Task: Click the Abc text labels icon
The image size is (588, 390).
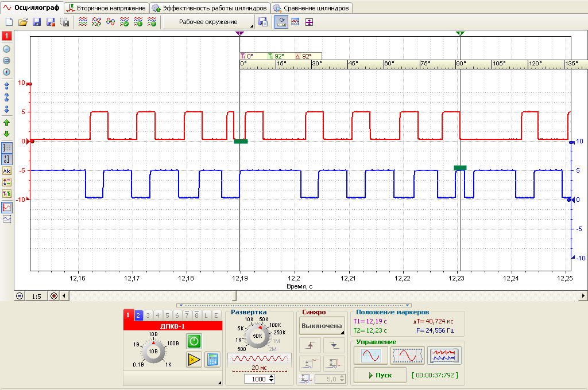Action: tap(7, 171)
